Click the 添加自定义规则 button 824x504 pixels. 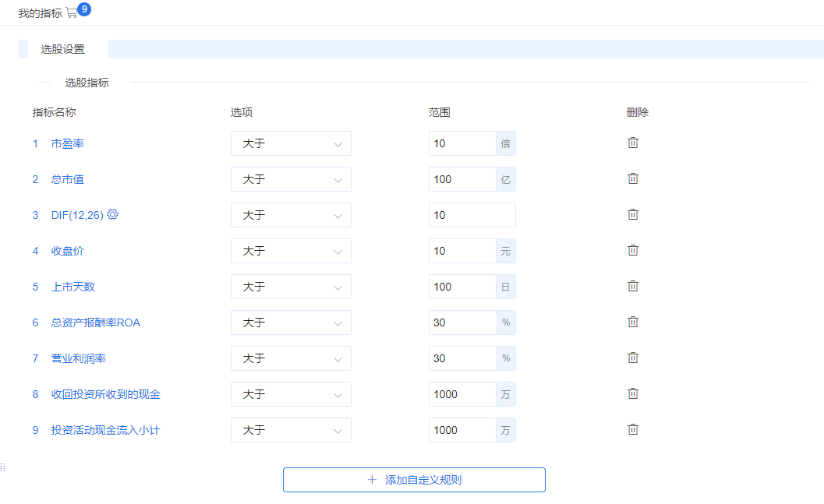tap(413, 479)
